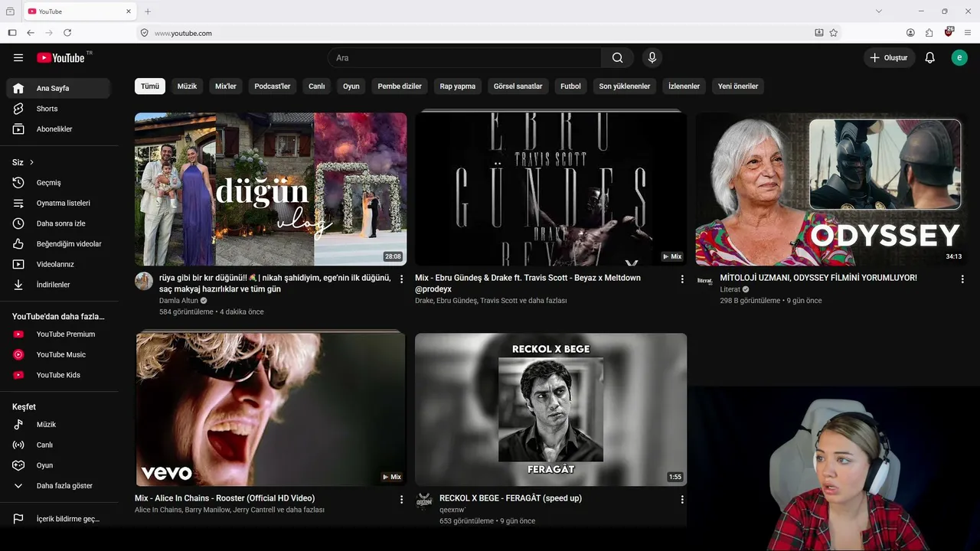Click the YouTube logo
This screenshot has height=551, width=980.
click(x=60, y=57)
